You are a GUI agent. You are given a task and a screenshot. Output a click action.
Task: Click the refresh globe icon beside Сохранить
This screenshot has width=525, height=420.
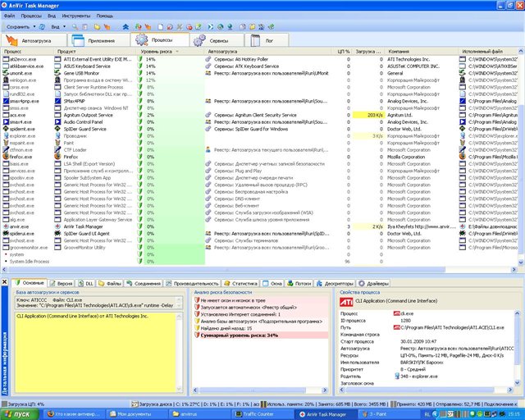42,27
